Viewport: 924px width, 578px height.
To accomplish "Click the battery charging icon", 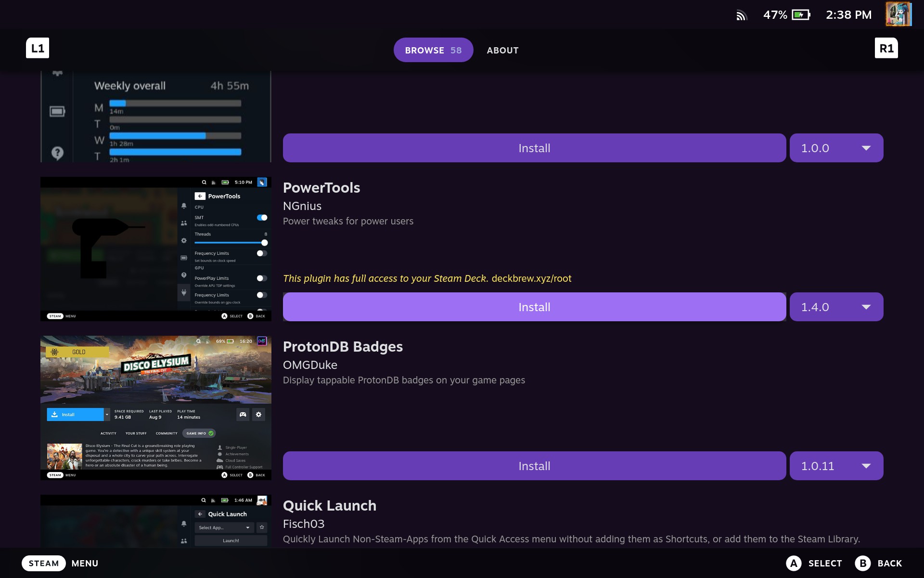I will point(801,15).
